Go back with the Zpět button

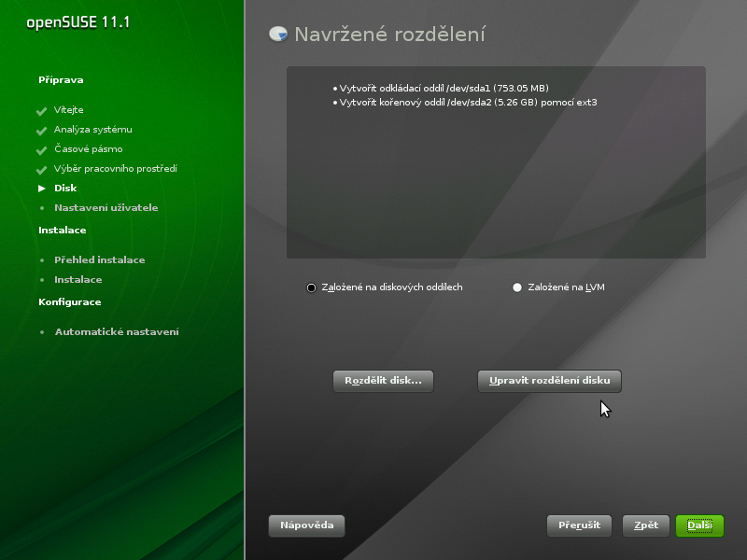coord(645,525)
